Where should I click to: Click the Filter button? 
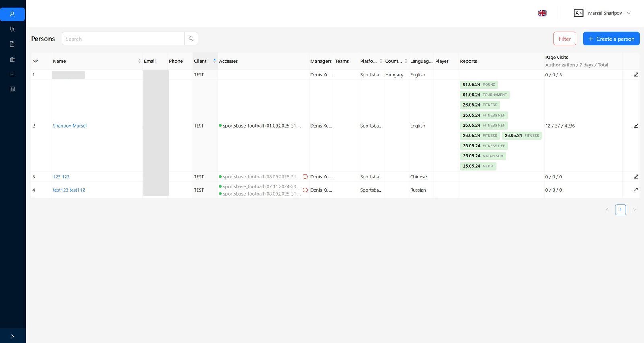pyautogui.click(x=565, y=39)
